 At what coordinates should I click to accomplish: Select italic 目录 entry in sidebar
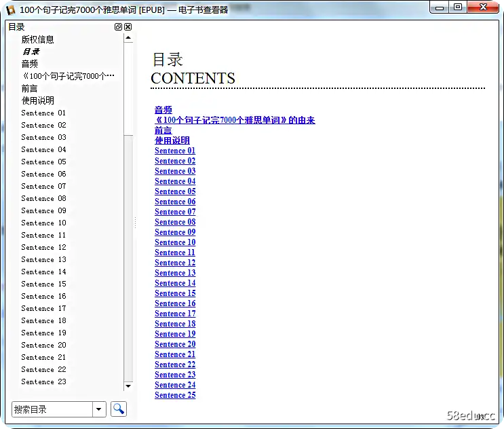coord(31,52)
